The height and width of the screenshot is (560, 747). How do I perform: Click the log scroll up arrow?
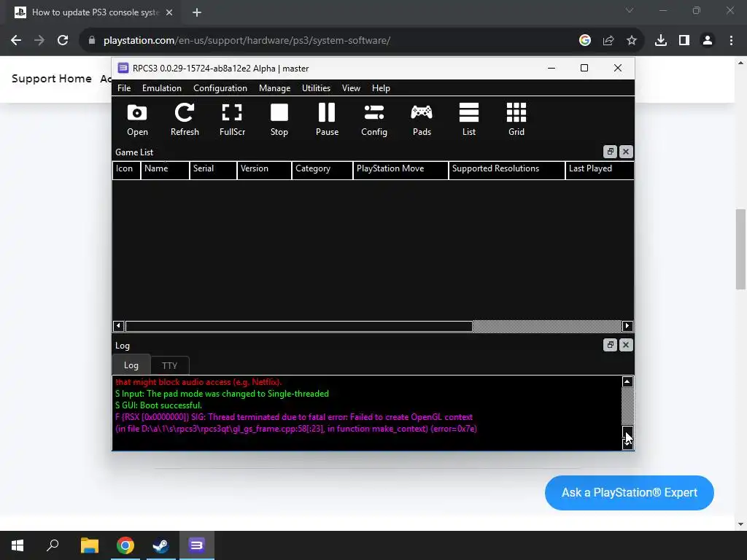point(627,381)
